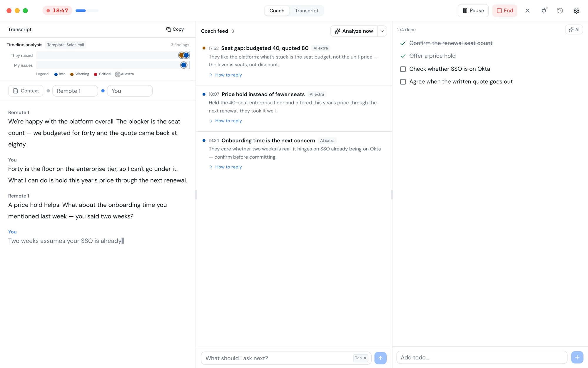This screenshot has width=588, height=368.
Task: Focus the Add todo input
Action: tap(482, 357)
